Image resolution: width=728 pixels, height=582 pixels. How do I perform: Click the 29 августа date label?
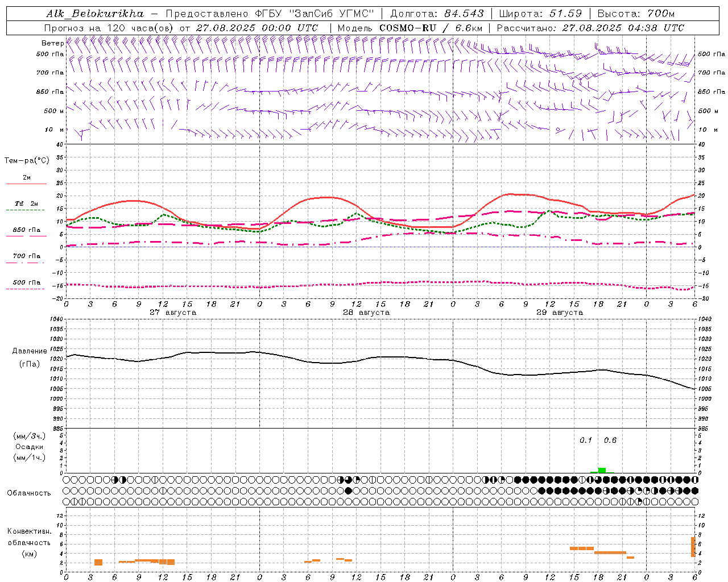pos(559,313)
